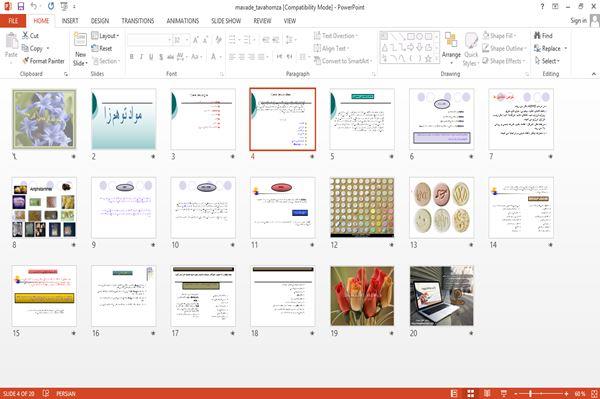
Task: Open the FILE tab
Action: click(13, 21)
